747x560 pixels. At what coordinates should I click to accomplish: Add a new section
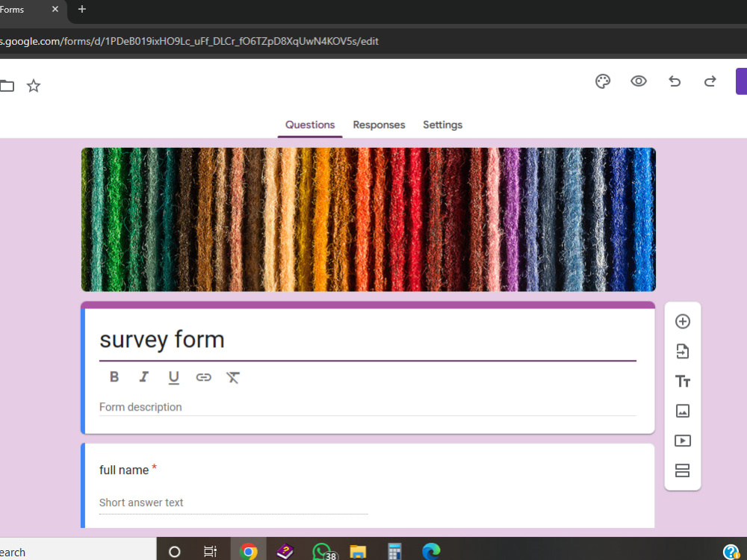pos(682,470)
